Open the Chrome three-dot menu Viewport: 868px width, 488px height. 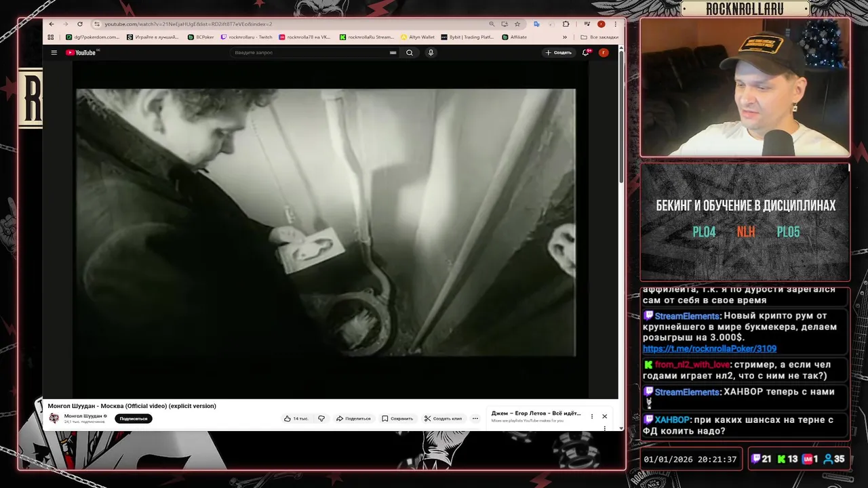[x=615, y=24]
